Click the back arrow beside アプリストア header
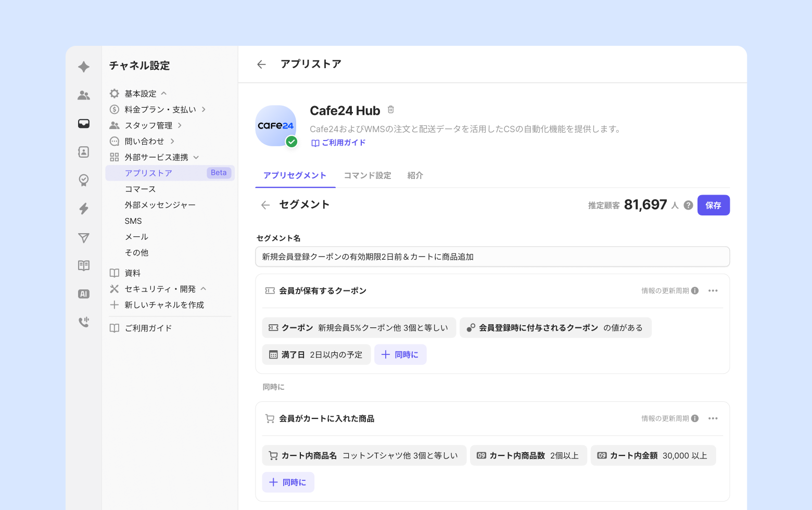This screenshot has width=812, height=510. click(x=261, y=65)
